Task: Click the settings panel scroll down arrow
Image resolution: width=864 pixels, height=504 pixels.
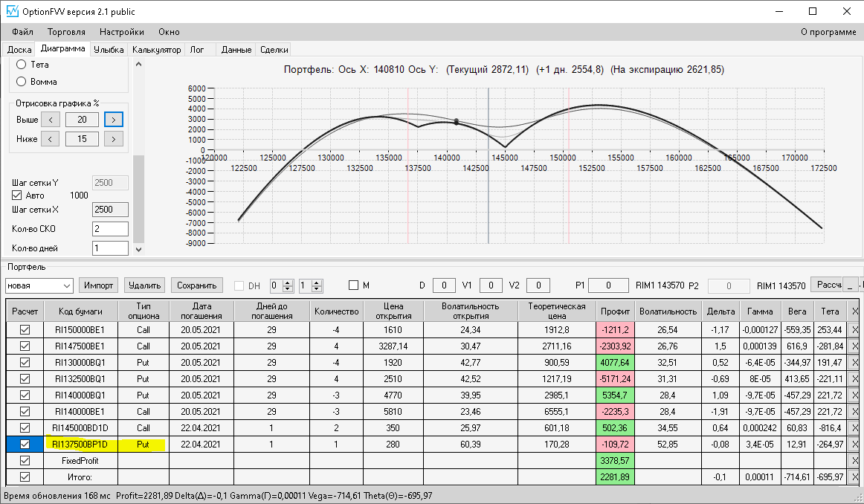Action: click(139, 250)
